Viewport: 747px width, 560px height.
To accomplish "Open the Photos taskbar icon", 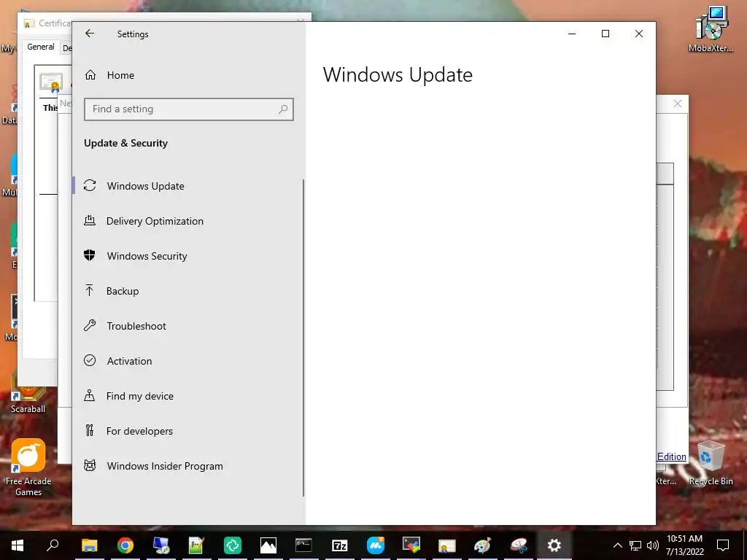I will point(268,545).
